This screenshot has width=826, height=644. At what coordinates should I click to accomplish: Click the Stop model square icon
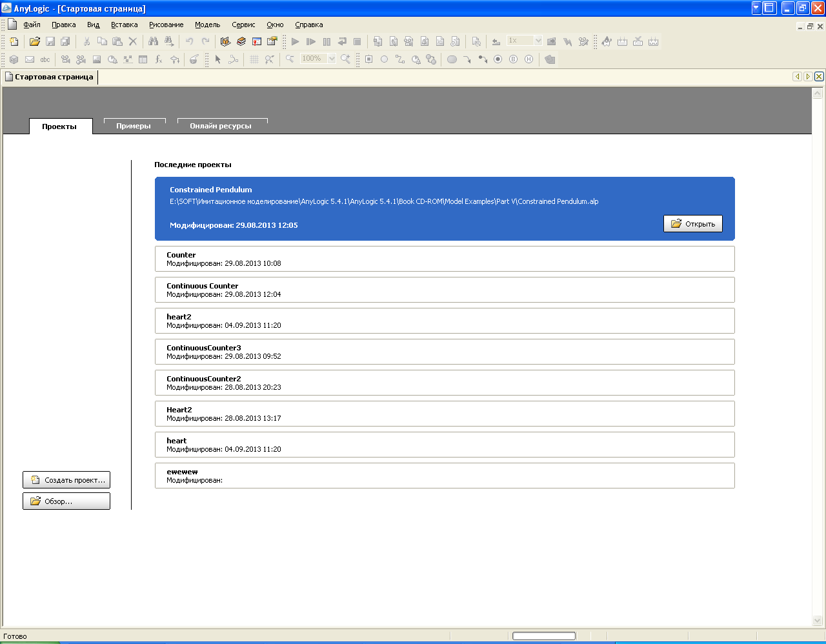357,41
